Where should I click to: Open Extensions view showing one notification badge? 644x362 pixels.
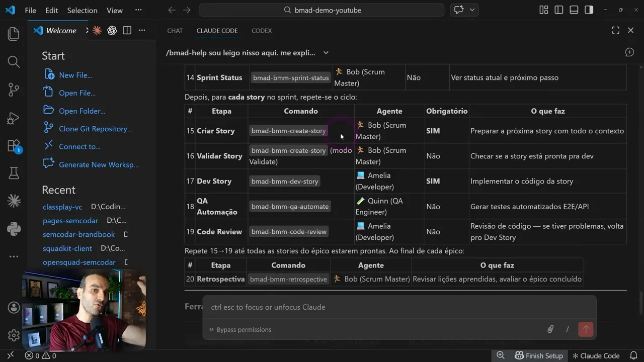tap(14, 146)
